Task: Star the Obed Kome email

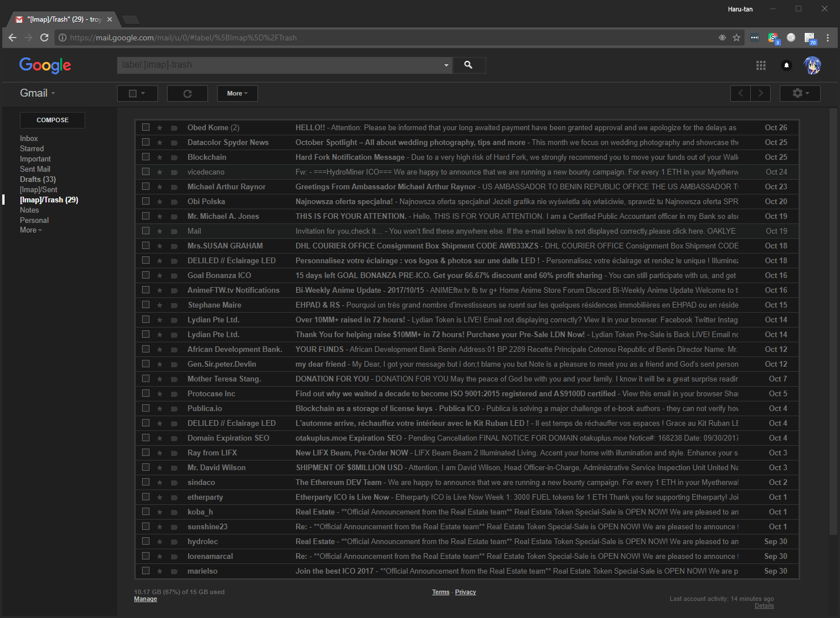Action: click(x=160, y=128)
